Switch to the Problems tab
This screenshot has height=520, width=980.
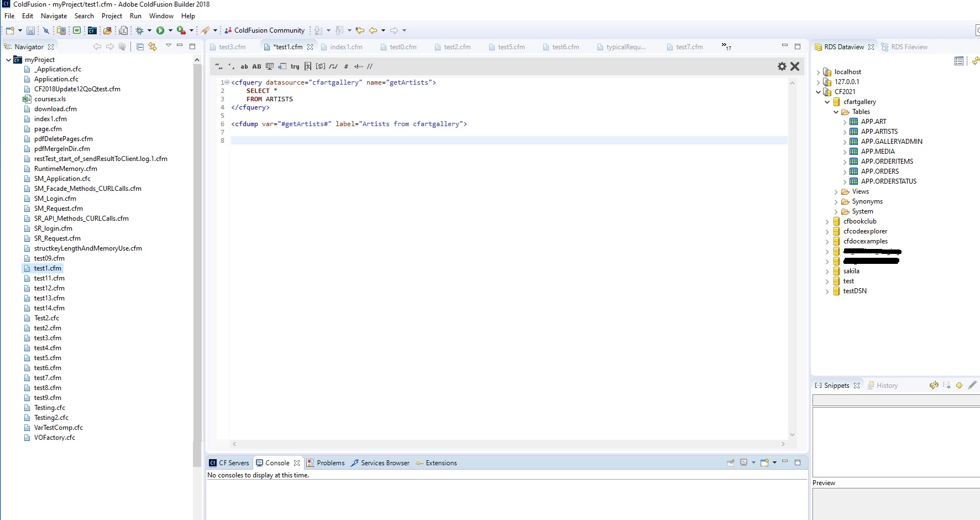click(x=326, y=463)
